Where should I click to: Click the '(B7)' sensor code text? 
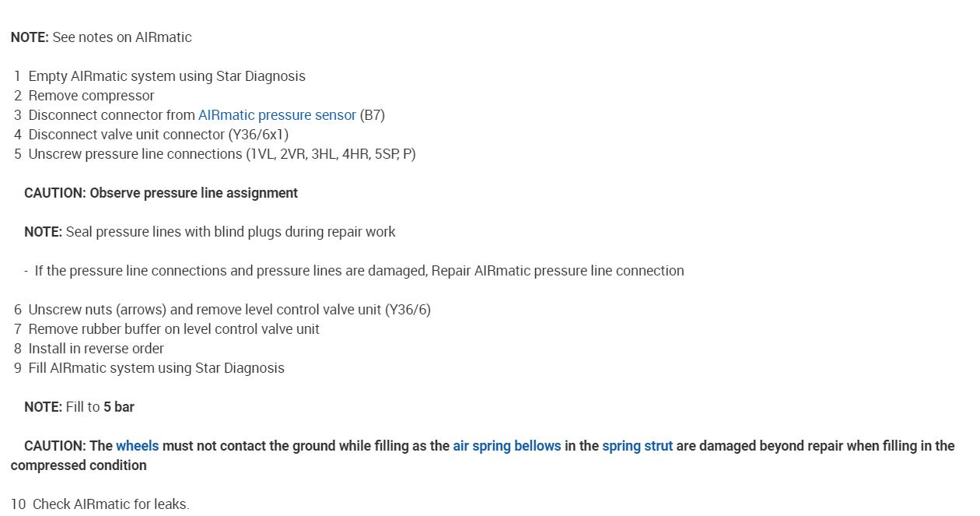372,115
